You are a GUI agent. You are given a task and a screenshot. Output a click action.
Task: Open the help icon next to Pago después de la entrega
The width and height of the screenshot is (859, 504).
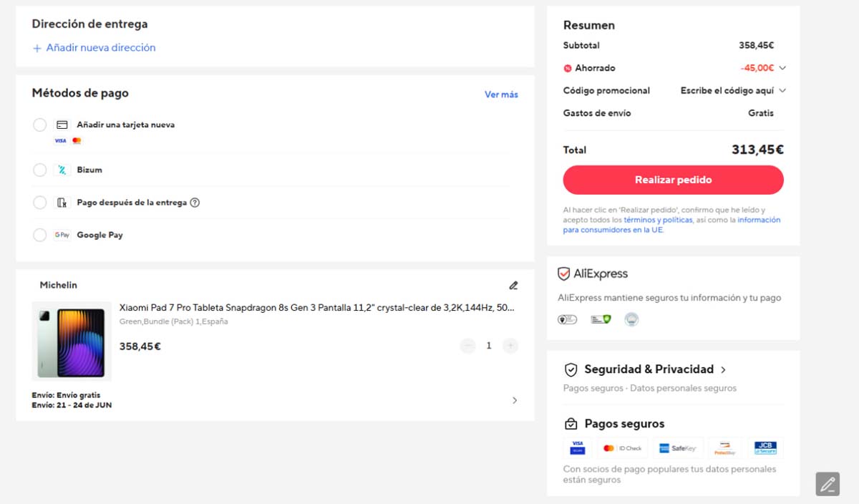[x=195, y=203]
